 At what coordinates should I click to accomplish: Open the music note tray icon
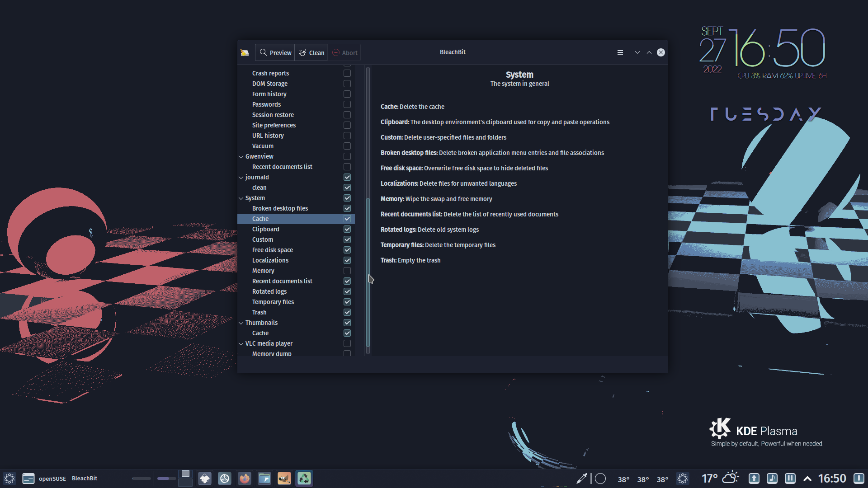pos(772,479)
